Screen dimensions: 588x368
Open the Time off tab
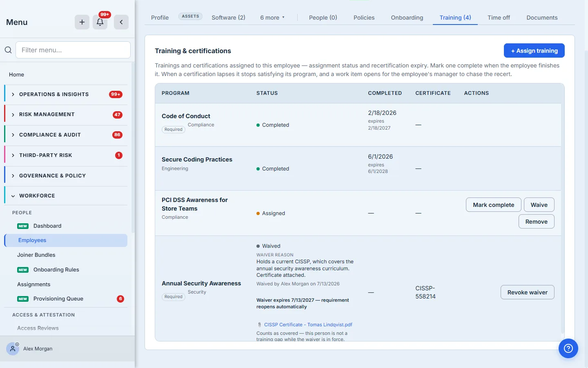coord(499,18)
